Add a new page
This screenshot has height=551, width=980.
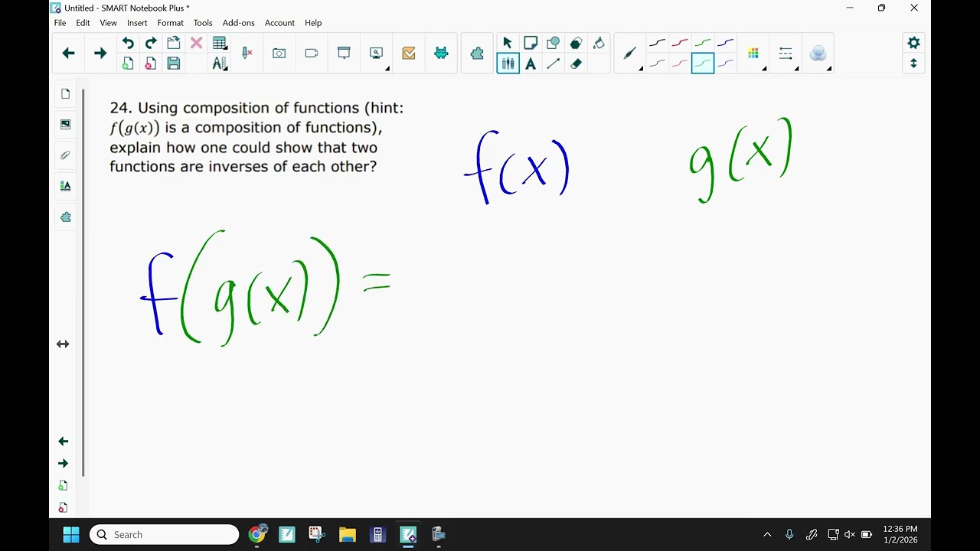point(128,64)
